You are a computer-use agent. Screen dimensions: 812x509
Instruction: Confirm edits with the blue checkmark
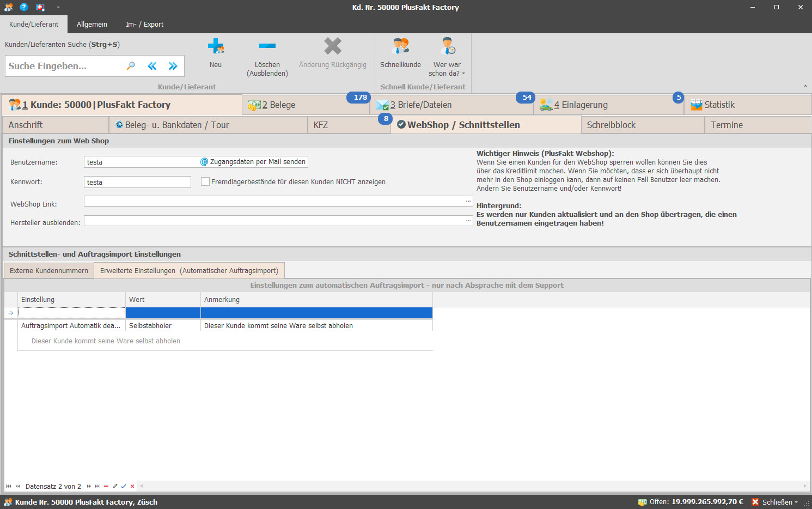tap(124, 486)
